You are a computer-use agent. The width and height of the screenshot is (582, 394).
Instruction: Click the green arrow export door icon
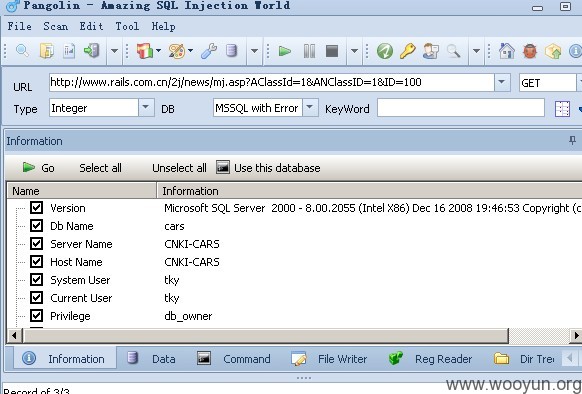[92, 51]
